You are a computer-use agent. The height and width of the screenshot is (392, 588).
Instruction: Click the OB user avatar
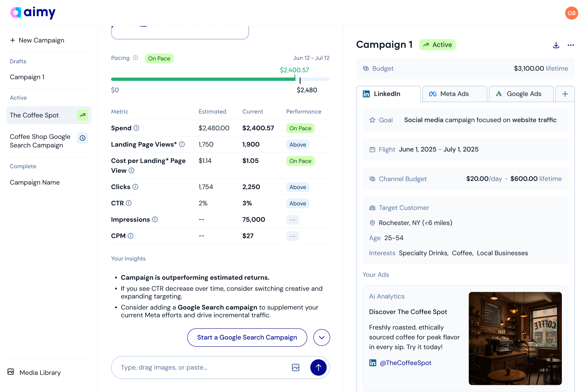571,13
